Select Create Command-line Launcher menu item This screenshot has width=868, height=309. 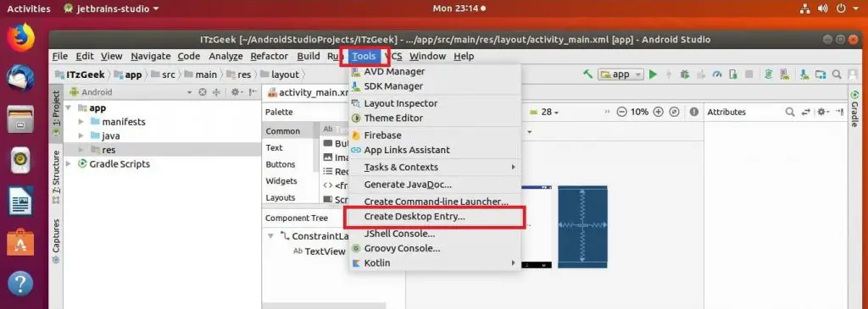click(x=435, y=201)
